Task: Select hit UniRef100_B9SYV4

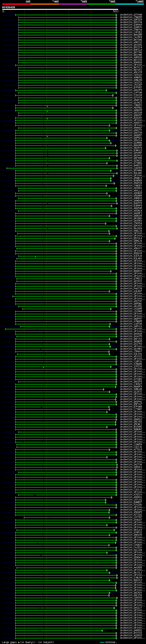Action: [x=131, y=22]
